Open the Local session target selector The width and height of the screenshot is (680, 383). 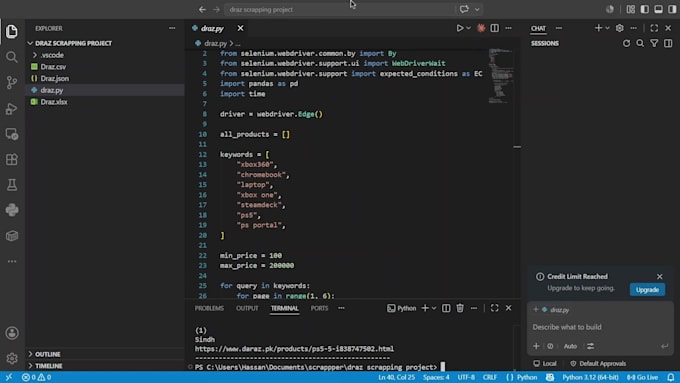coord(545,363)
